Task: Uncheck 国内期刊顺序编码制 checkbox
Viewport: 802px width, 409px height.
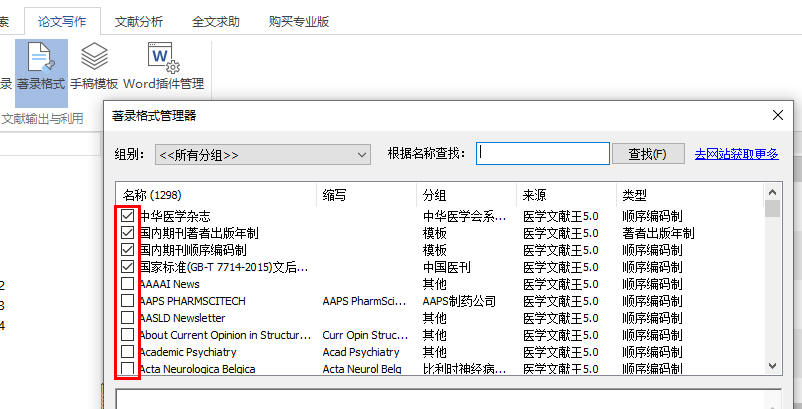Action: coord(127,249)
